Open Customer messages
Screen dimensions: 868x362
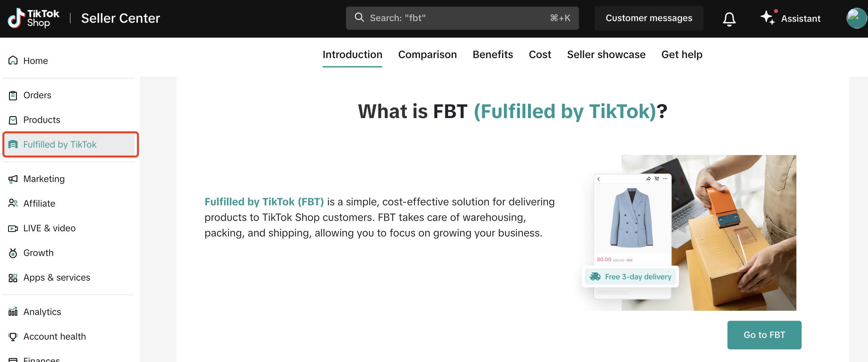pos(649,18)
